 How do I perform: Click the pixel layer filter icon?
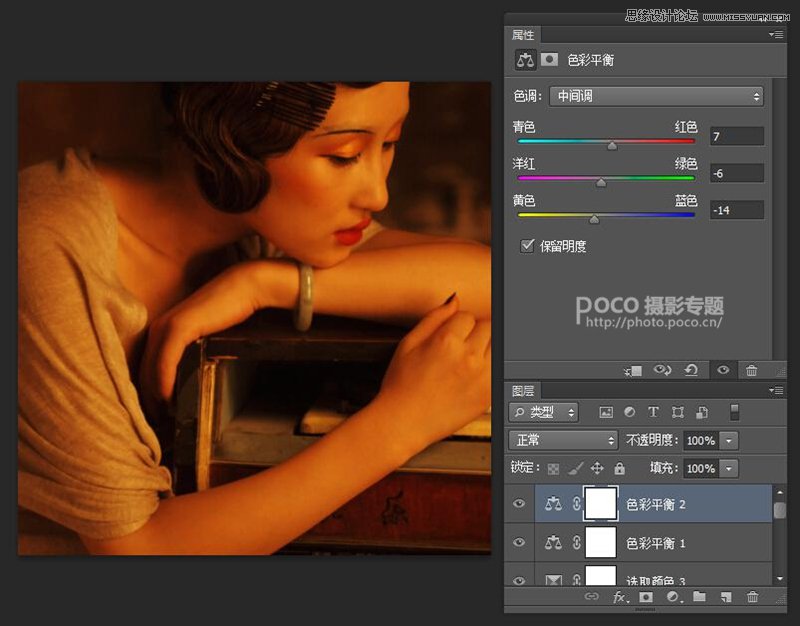pos(606,412)
